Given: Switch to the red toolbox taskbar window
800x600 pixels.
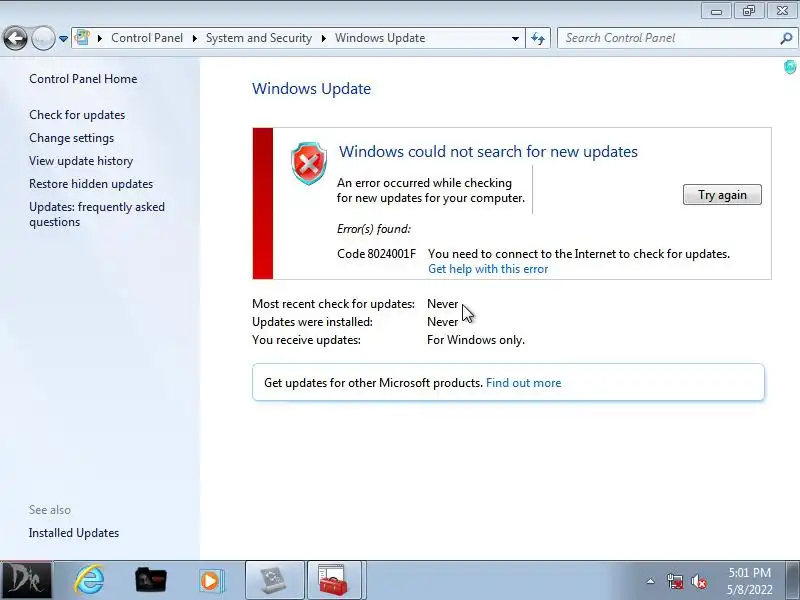Looking at the screenshot, I should [x=334, y=580].
